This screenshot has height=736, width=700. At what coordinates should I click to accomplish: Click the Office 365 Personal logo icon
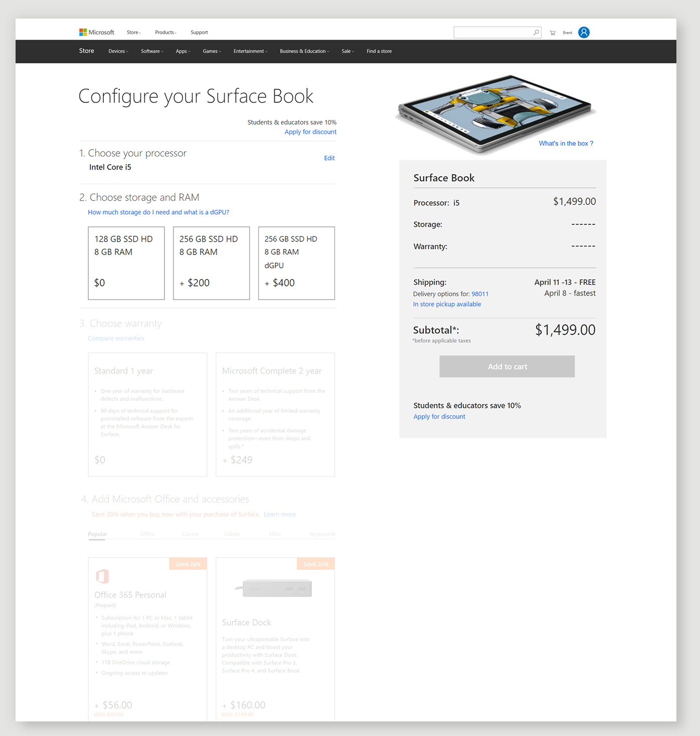coord(102,576)
